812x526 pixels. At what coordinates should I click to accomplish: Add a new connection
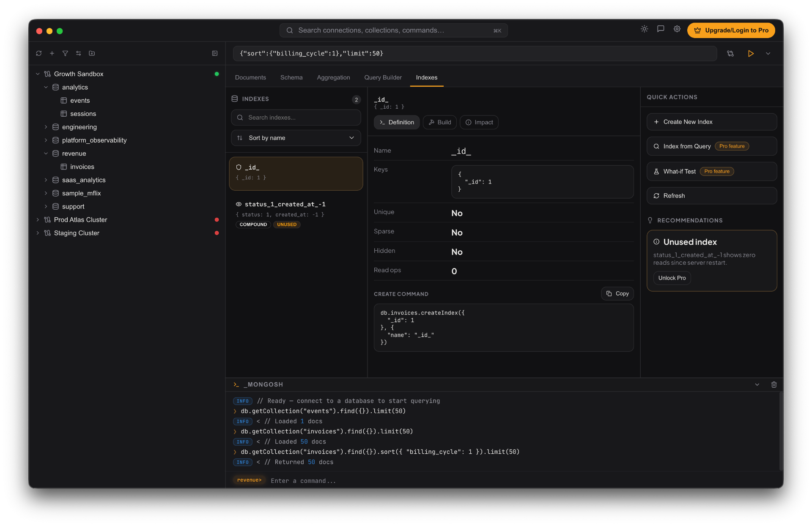click(x=52, y=54)
